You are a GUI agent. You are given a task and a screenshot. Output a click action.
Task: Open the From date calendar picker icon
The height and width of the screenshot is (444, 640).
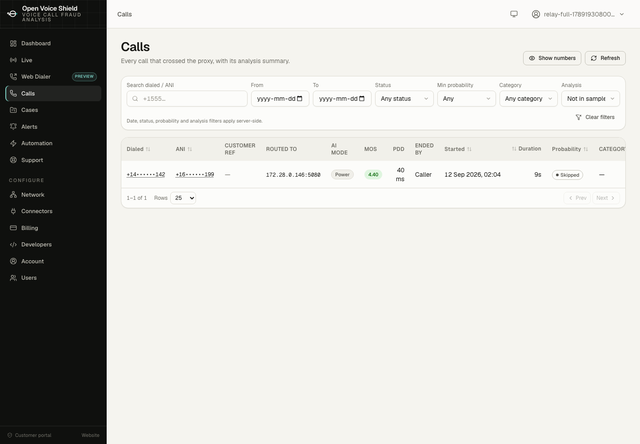[300, 99]
